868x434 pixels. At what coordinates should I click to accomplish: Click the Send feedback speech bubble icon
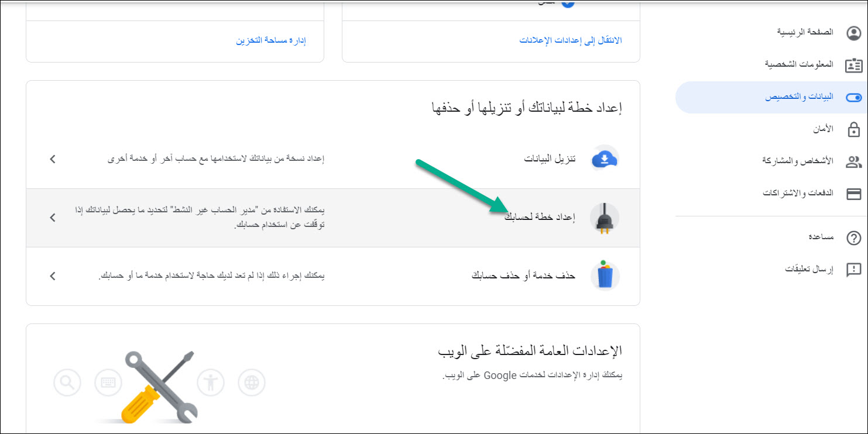point(854,270)
